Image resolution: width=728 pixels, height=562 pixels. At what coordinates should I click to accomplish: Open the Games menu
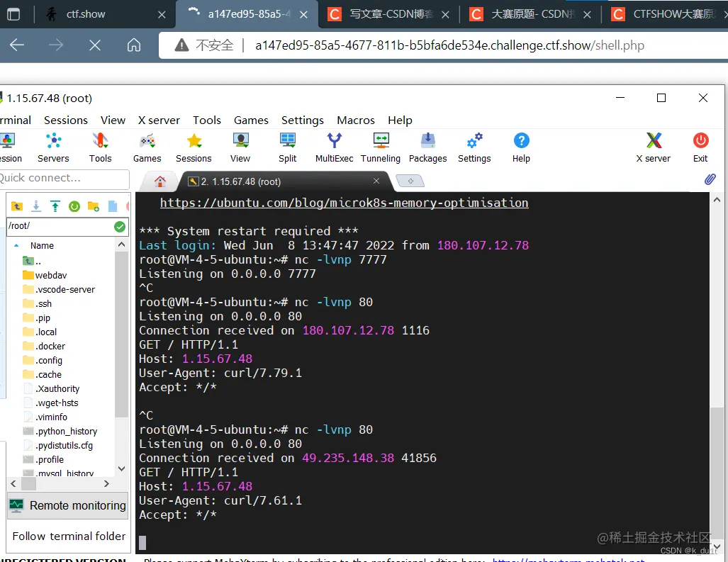(251, 120)
